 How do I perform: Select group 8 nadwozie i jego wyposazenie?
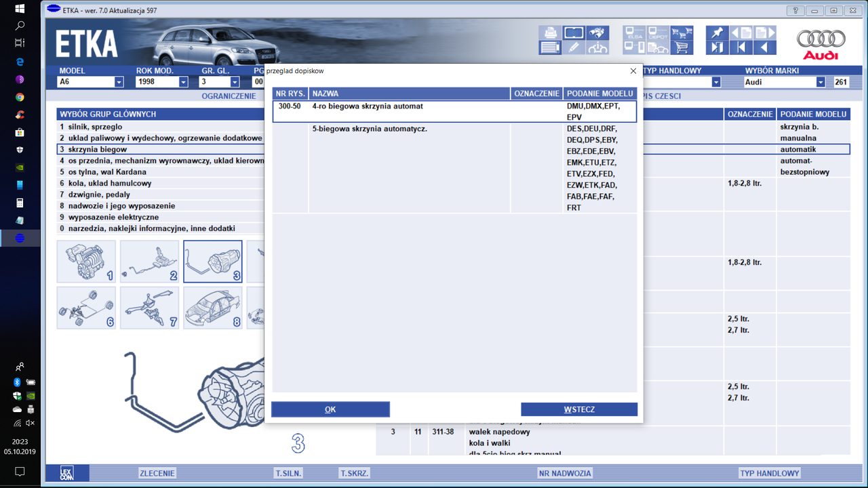tap(161, 206)
